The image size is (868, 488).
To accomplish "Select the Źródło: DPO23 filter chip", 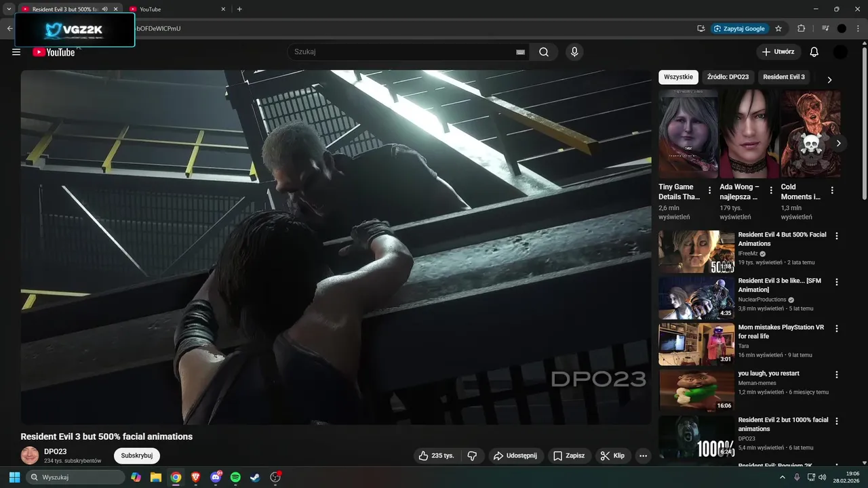I will (728, 77).
